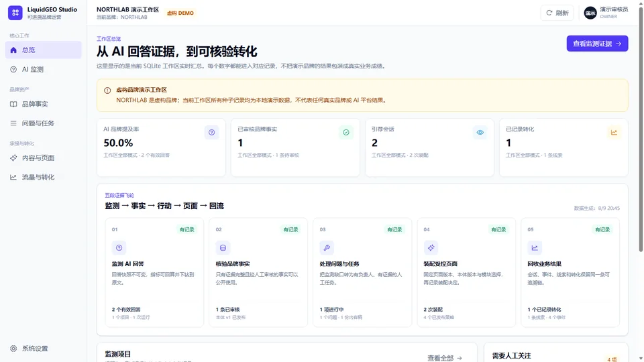The width and height of the screenshot is (644, 362).
Task: Click the 查看监测证据 button
Action: click(x=597, y=44)
